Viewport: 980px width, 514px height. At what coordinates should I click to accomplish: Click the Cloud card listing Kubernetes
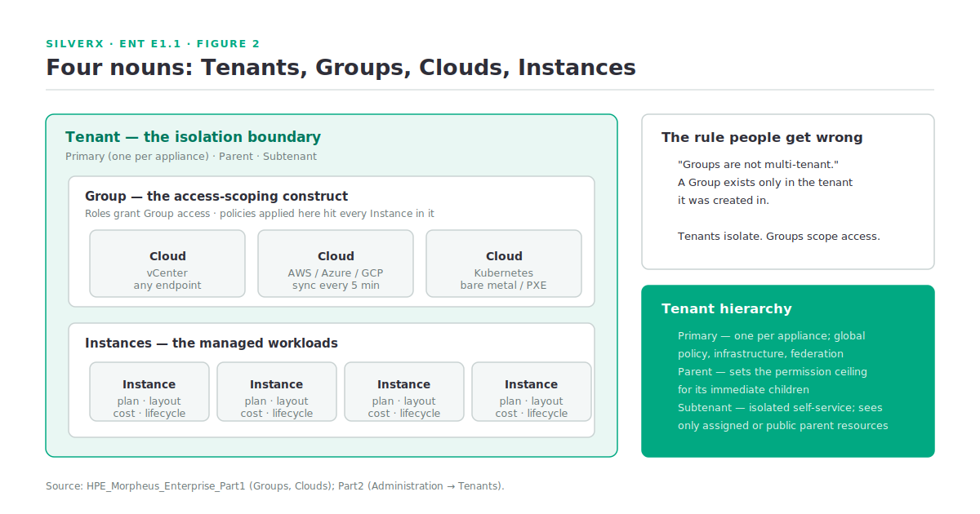point(504,264)
